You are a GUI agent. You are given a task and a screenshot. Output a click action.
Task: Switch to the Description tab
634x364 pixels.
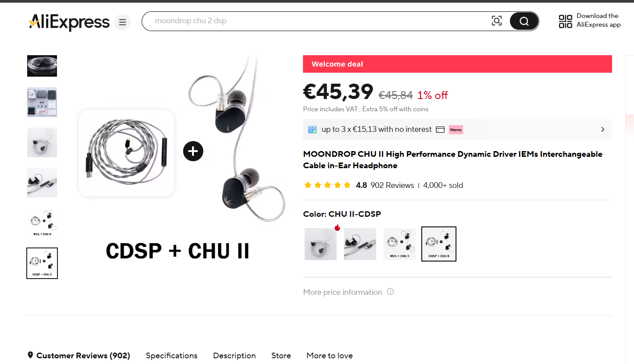(234, 356)
